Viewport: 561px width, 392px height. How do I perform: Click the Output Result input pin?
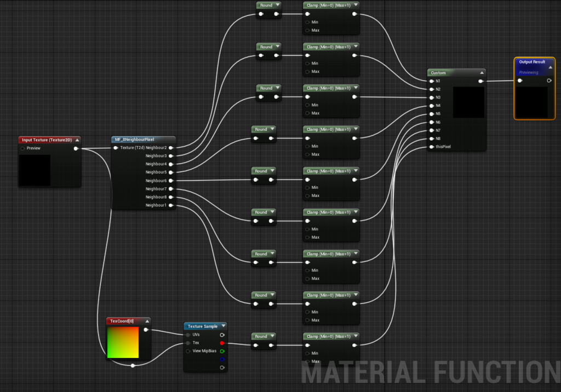pyautogui.click(x=520, y=80)
